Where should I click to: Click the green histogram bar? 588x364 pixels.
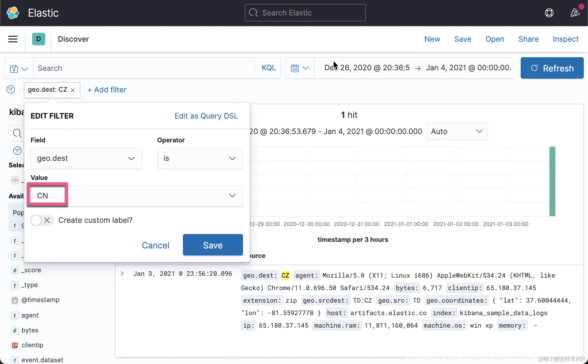[552, 181]
